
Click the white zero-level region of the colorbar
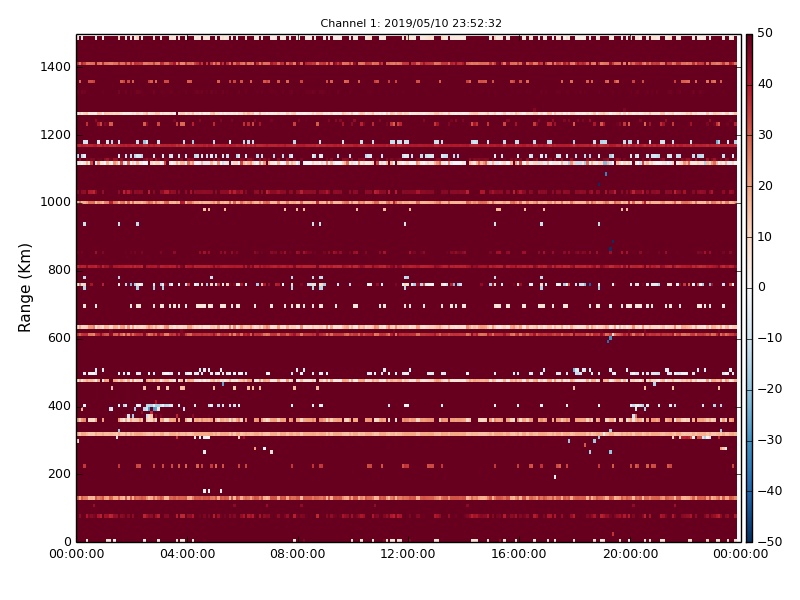click(749, 288)
